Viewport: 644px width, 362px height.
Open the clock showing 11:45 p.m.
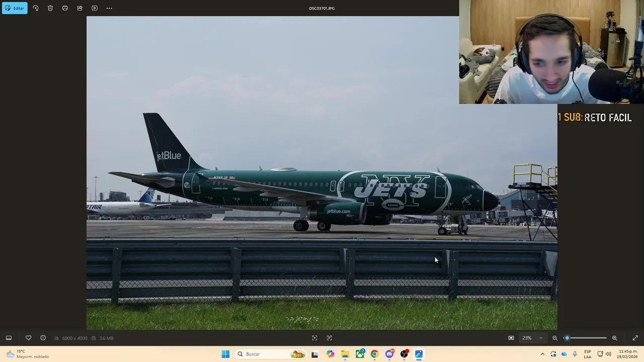(627, 354)
